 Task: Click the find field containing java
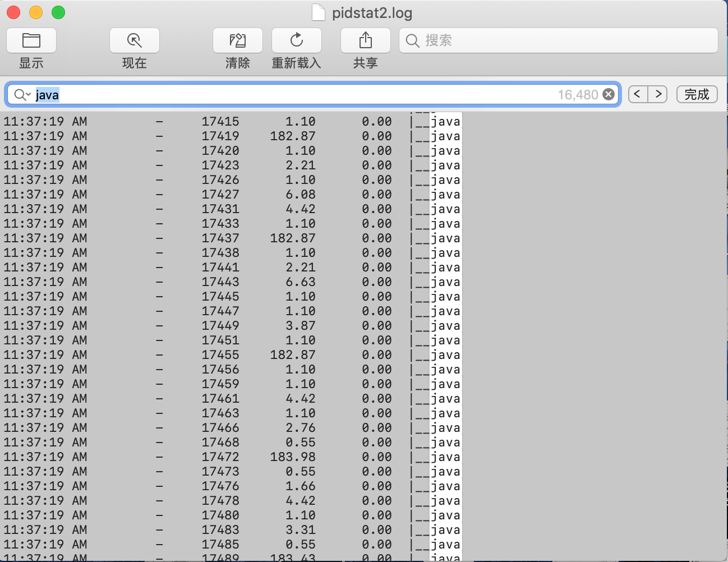313,95
